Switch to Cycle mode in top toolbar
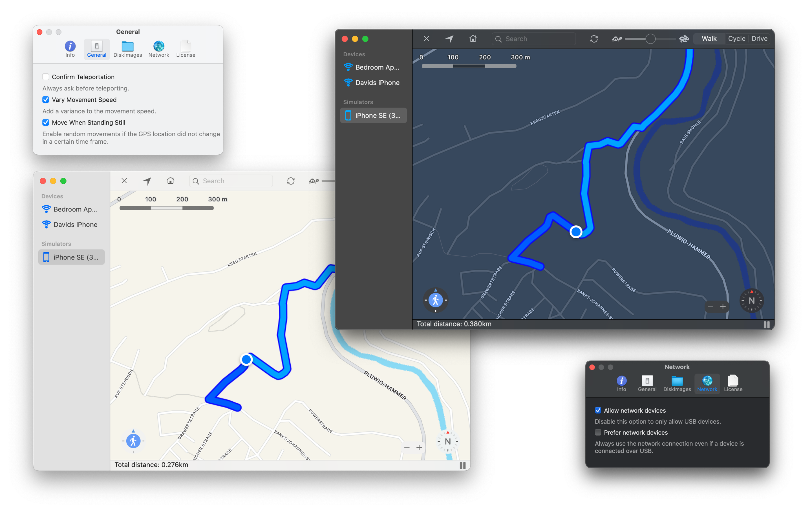This screenshot has height=507, width=812. pyautogui.click(x=735, y=38)
